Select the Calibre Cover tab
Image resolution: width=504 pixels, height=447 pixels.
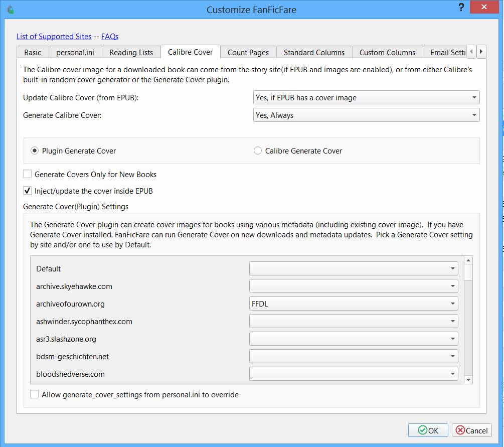pyautogui.click(x=190, y=52)
